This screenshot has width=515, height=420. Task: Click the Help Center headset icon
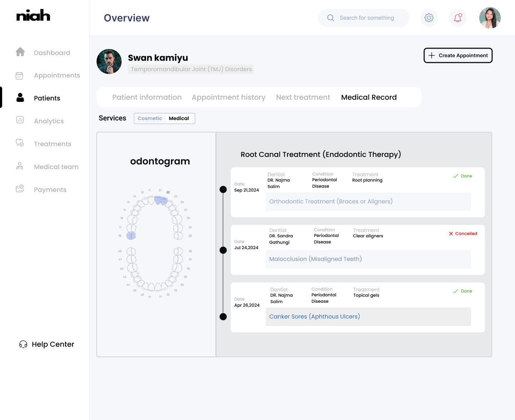click(23, 344)
